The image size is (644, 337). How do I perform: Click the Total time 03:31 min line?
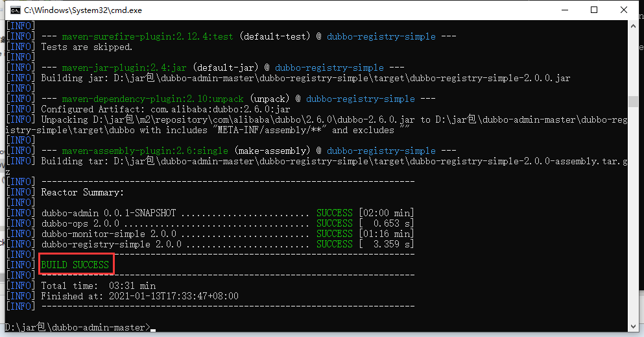pos(98,286)
